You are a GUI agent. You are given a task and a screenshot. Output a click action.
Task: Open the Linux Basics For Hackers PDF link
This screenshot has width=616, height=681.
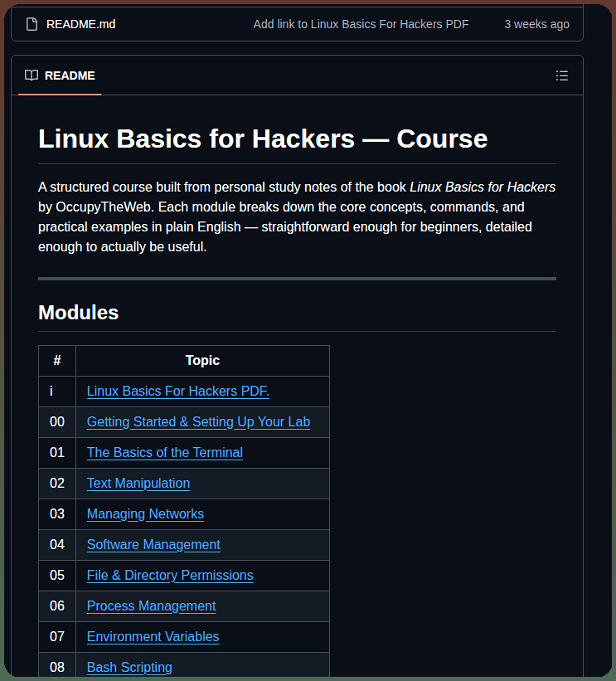click(x=178, y=391)
